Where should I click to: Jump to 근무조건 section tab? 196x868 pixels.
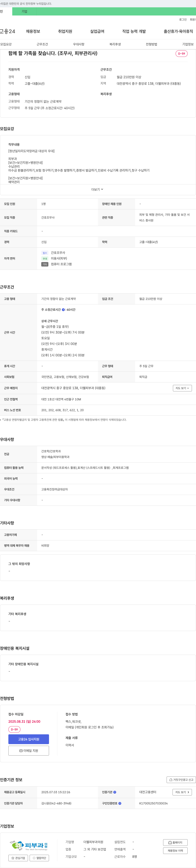point(42,44)
